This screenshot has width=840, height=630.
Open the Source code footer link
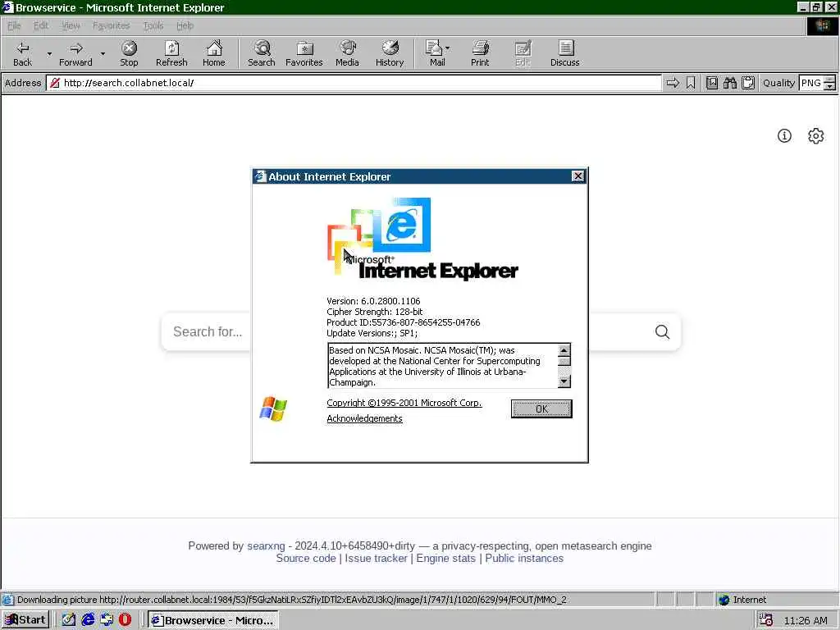[x=306, y=558]
